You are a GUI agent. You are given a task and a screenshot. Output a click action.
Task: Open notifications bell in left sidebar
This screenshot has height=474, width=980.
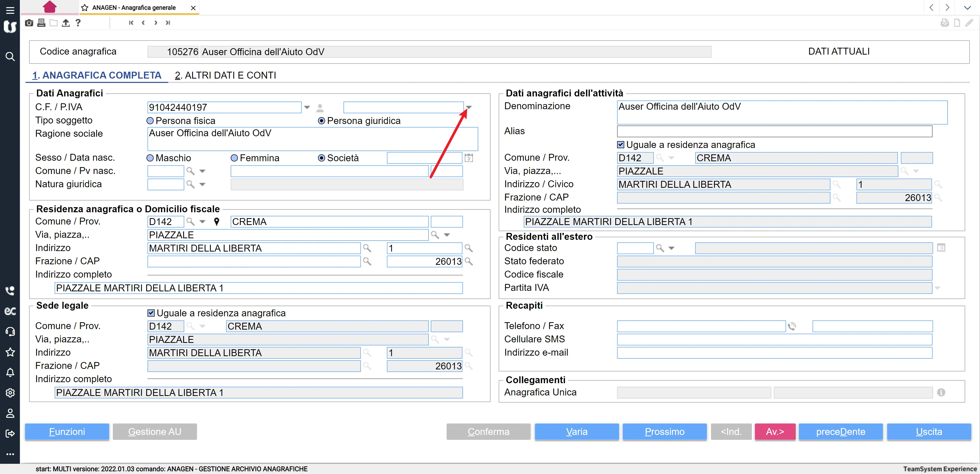10,372
